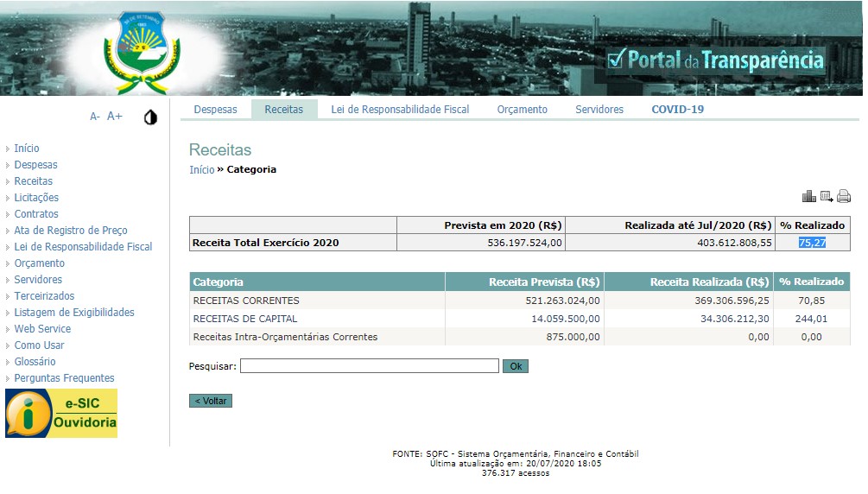Expand Ata de Registro de Preço sidebar item
Viewport: 868px width, 494px height.
pyautogui.click(x=71, y=231)
